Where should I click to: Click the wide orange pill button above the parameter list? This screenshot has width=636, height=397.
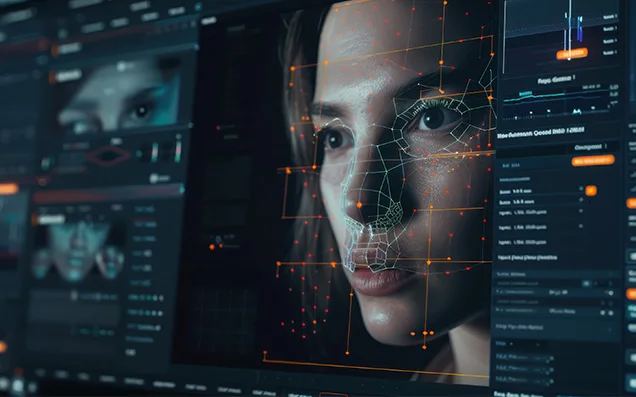[x=593, y=161]
